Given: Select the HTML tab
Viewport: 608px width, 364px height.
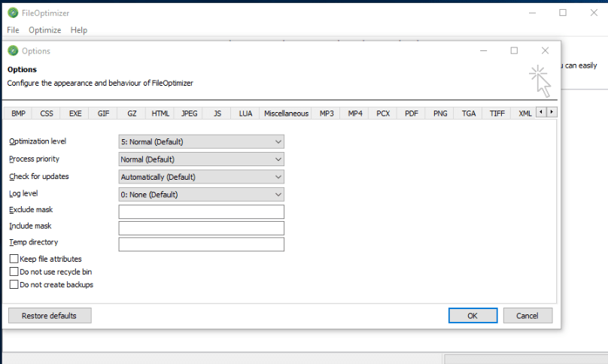Looking at the screenshot, I should click(x=160, y=114).
